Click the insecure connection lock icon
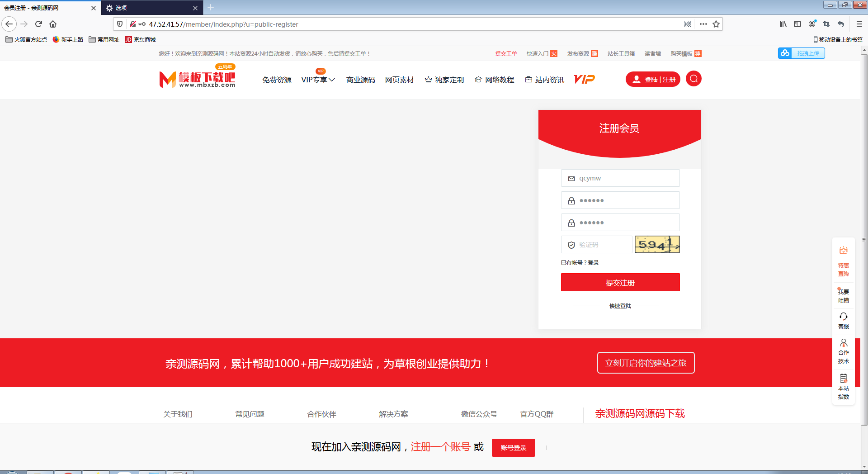The height and width of the screenshot is (474, 868). pos(133,24)
